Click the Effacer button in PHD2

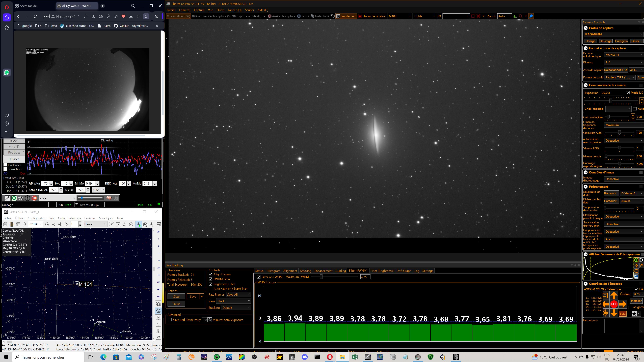[14, 159]
